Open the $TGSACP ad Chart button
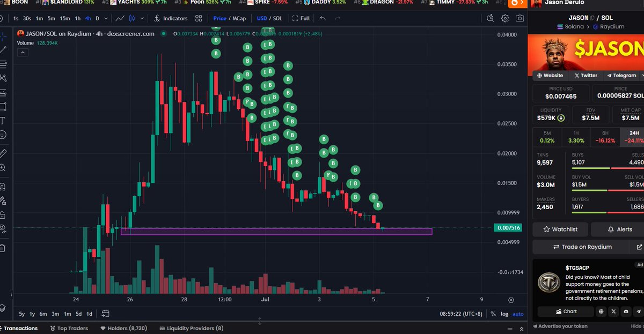Image resolution: width=644 pixels, height=334 pixels. click(x=566, y=311)
